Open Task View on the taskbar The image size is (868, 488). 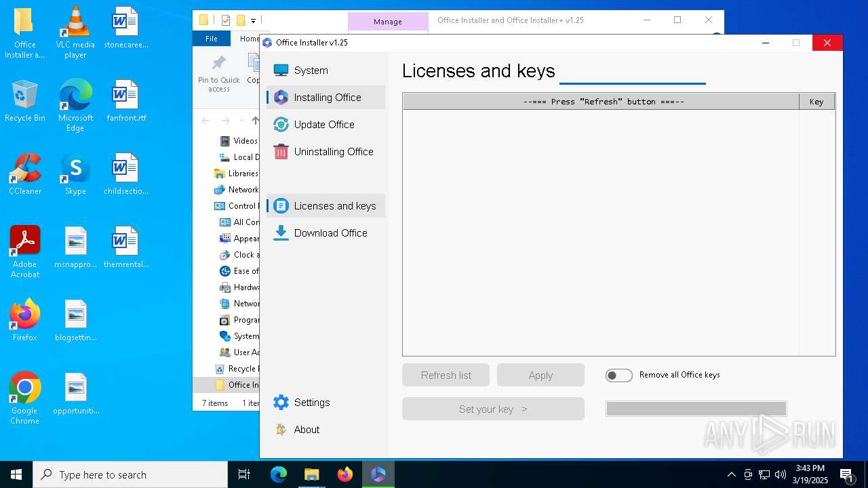244,474
